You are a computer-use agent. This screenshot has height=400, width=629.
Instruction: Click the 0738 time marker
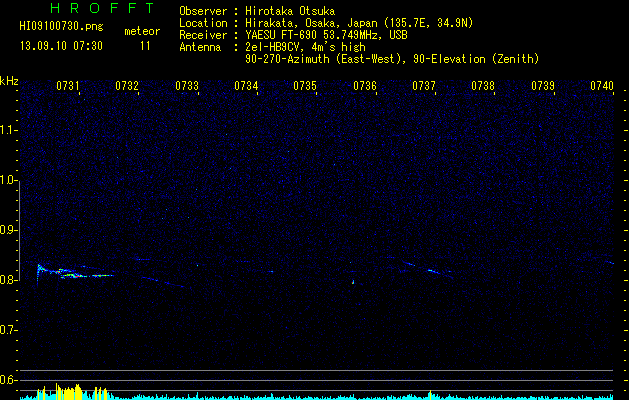point(483,86)
